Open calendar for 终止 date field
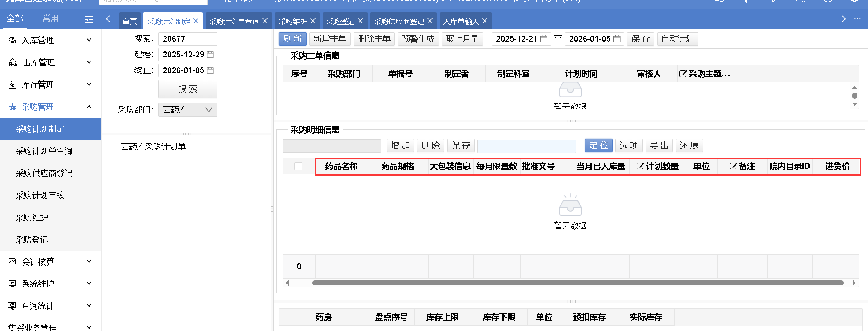The width and height of the screenshot is (868, 331). point(210,70)
